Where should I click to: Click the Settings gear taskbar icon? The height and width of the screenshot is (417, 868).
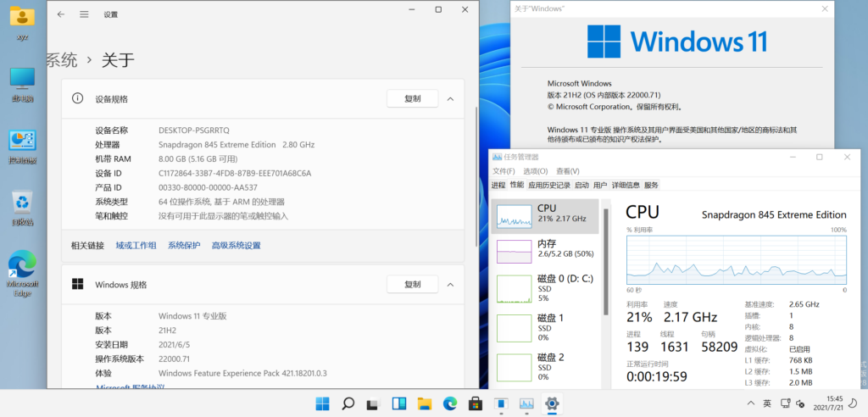click(x=552, y=403)
